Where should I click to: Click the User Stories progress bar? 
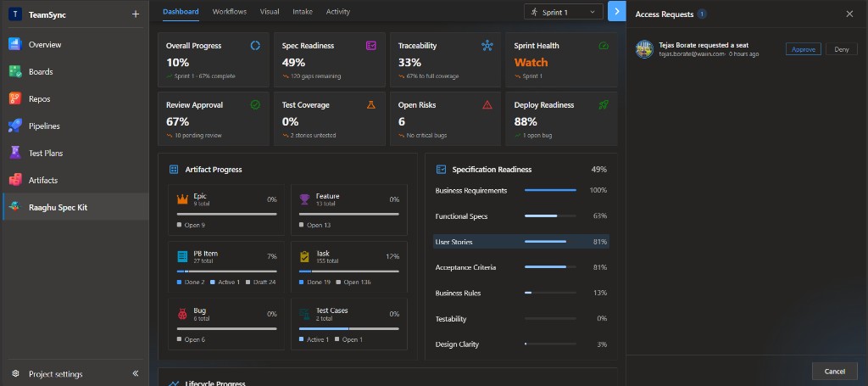click(550, 242)
